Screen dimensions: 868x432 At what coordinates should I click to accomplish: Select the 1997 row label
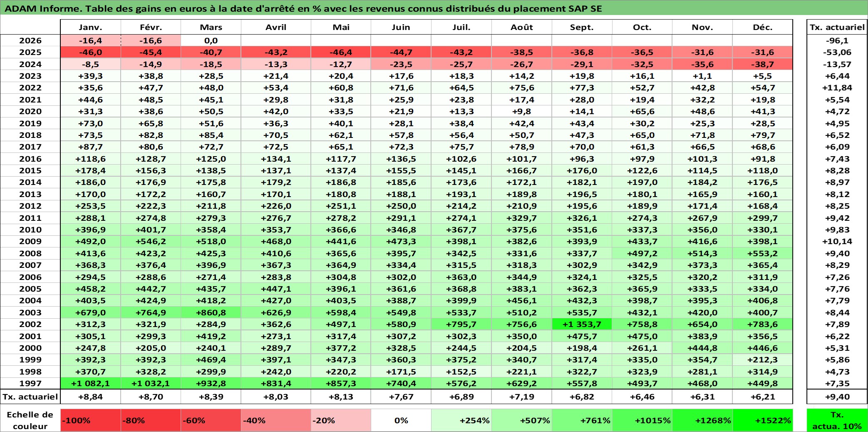(30, 383)
